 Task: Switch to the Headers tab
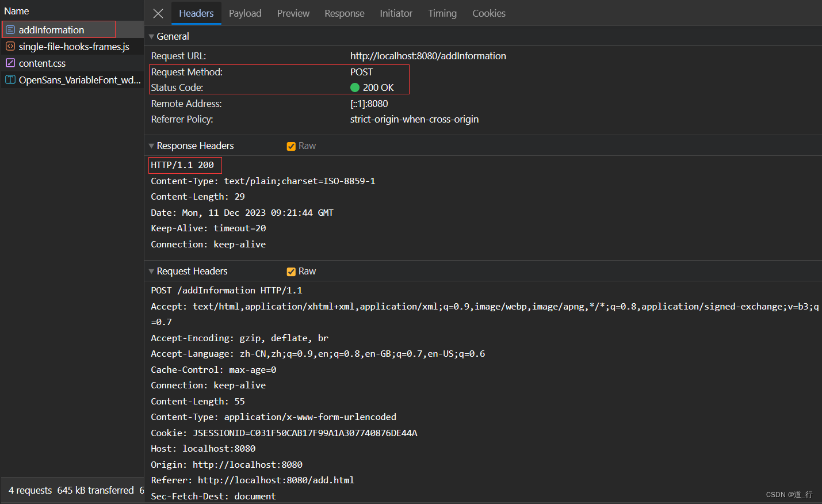[x=196, y=13]
